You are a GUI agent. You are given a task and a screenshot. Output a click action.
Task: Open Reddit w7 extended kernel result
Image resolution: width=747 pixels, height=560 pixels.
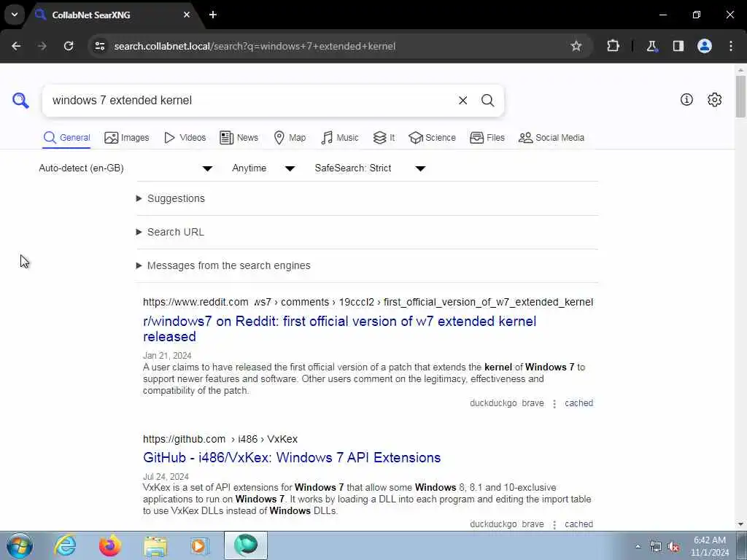339,329
